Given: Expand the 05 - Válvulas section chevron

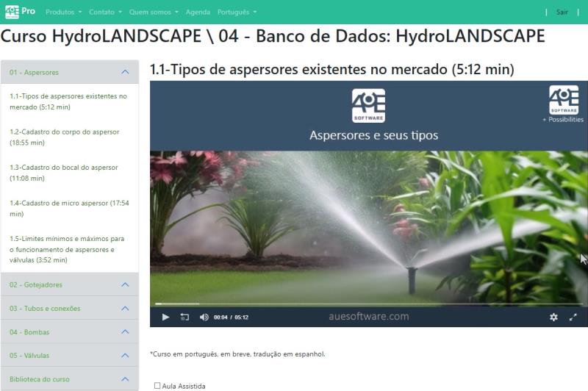Looking at the screenshot, I should (125, 356).
